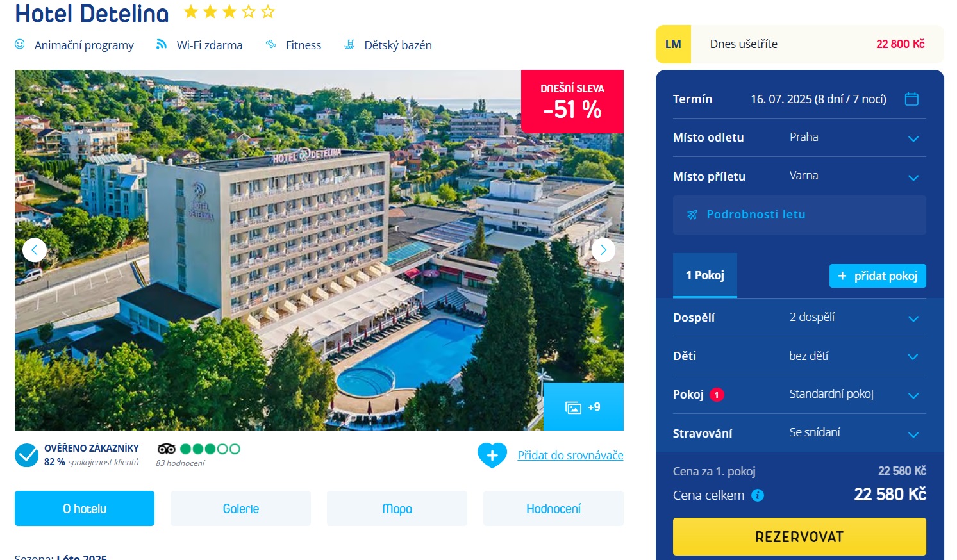
Task: Switch to the Galerie tab
Action: tap(241, 509)
